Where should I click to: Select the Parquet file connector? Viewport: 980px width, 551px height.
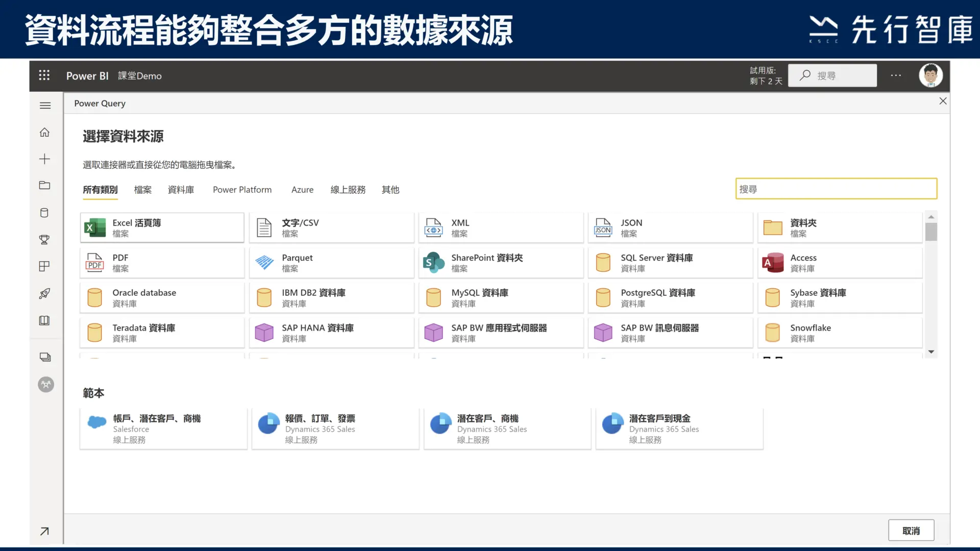pyautogui.click(x=332, y=263)
